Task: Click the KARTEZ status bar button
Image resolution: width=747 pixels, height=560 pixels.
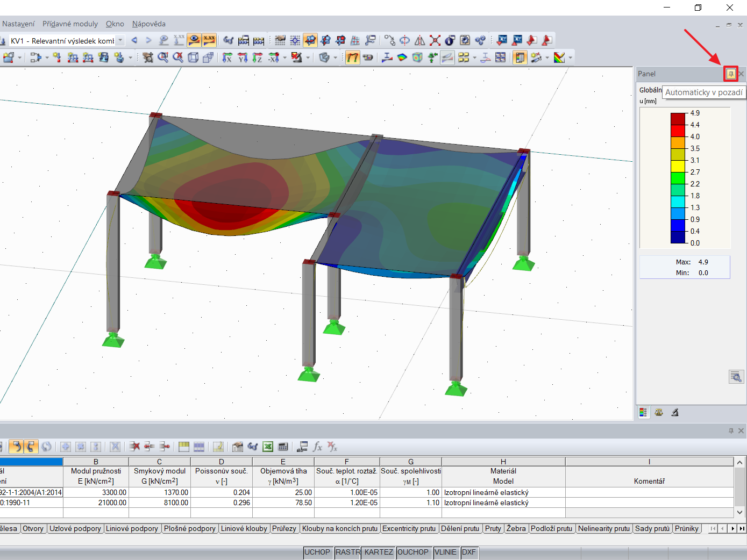Action: (x=379, y=552)
